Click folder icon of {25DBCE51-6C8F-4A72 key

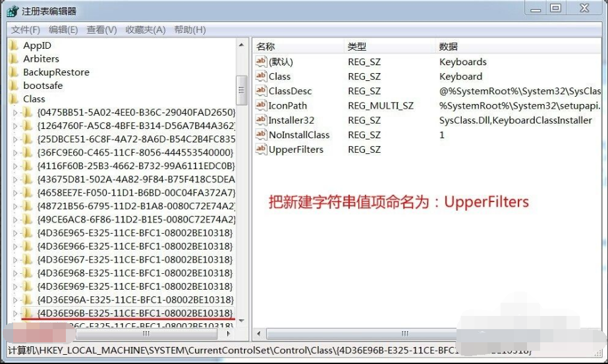[x=27, y=139]
